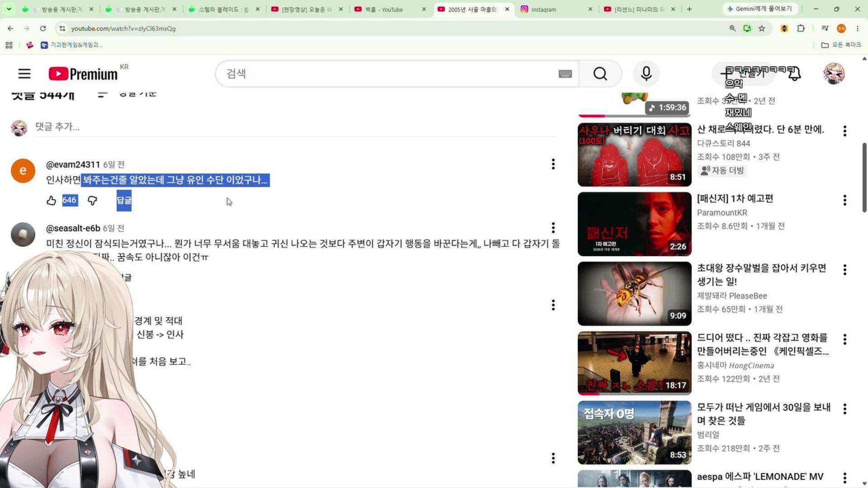View site information icon in address bar

point(62,28)
